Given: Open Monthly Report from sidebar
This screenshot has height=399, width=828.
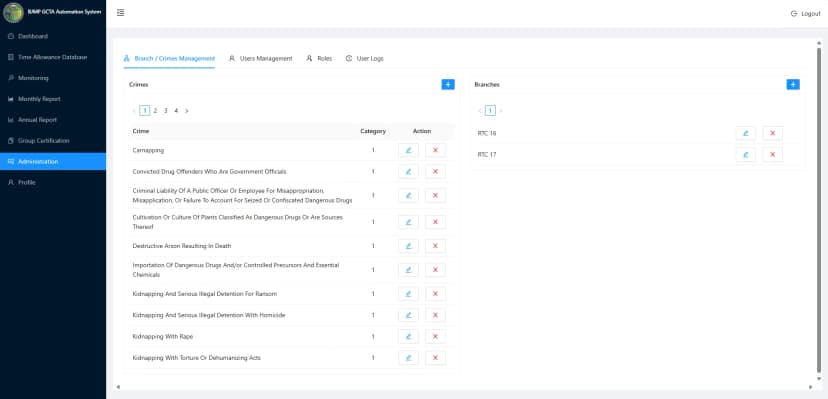Looking at the screenshot, I should pyautogui.click(x=53, y=99).
